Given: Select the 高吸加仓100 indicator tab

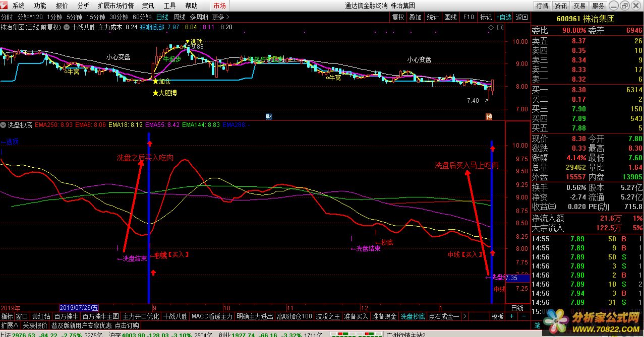Looking at the screenshot, I should (x=295, y=316).
